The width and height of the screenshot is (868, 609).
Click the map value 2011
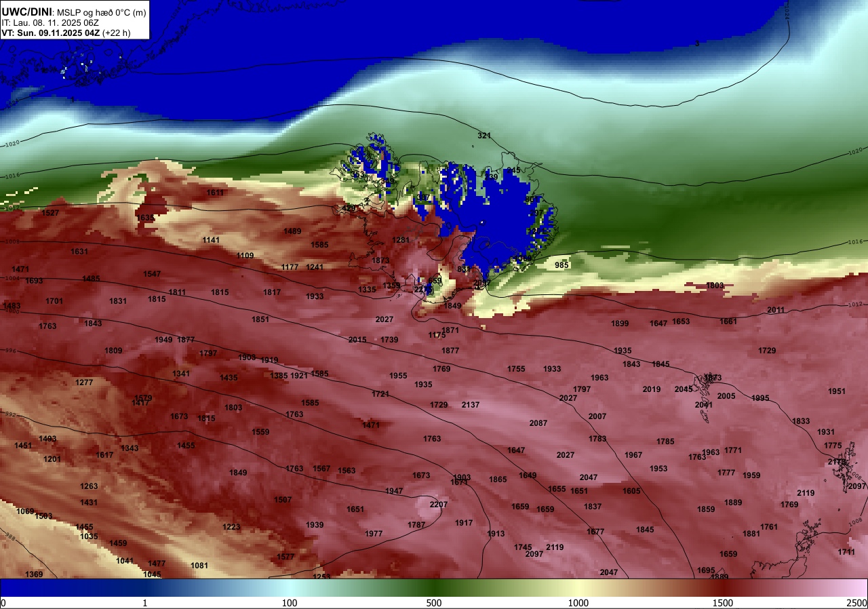[x=776, y=310]
